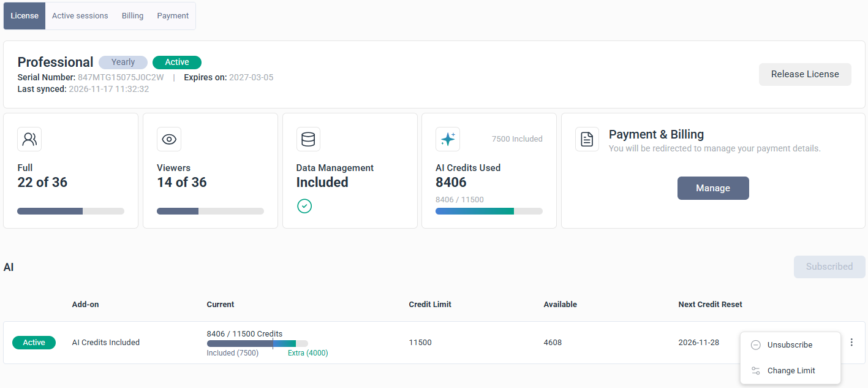Image resolution: width=868 pixels, height=388 pixels.
Task: Click the '14 of 36' Viewers count
Action: pos(182,182)
